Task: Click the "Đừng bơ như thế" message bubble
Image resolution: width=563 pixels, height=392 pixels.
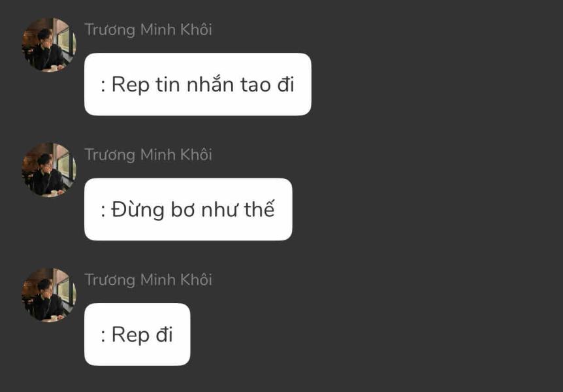Action: (188, 209)
